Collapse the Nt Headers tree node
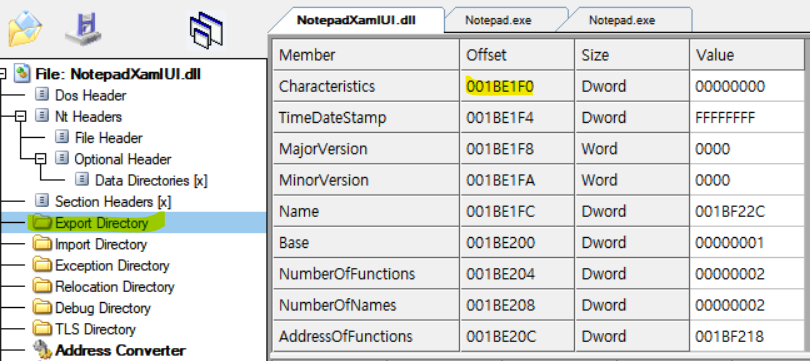Screen dimensions: 810x361 click(20, 116)
